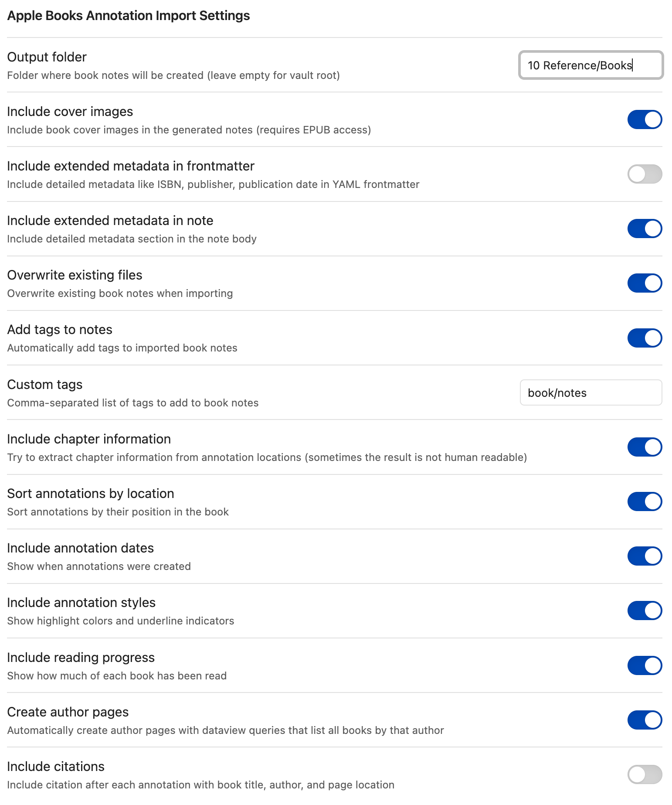Toggle off Add tags to notes
672x805 pixels.
(x=645, y=338)
